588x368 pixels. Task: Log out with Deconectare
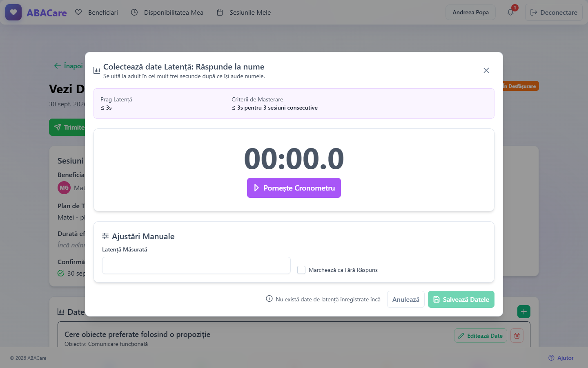tap(554, 12)
